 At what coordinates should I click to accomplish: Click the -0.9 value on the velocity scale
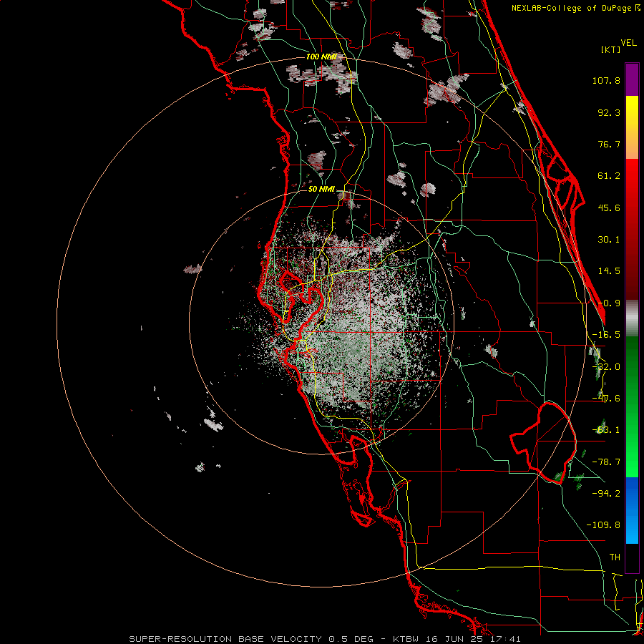(x=609, y=303)
